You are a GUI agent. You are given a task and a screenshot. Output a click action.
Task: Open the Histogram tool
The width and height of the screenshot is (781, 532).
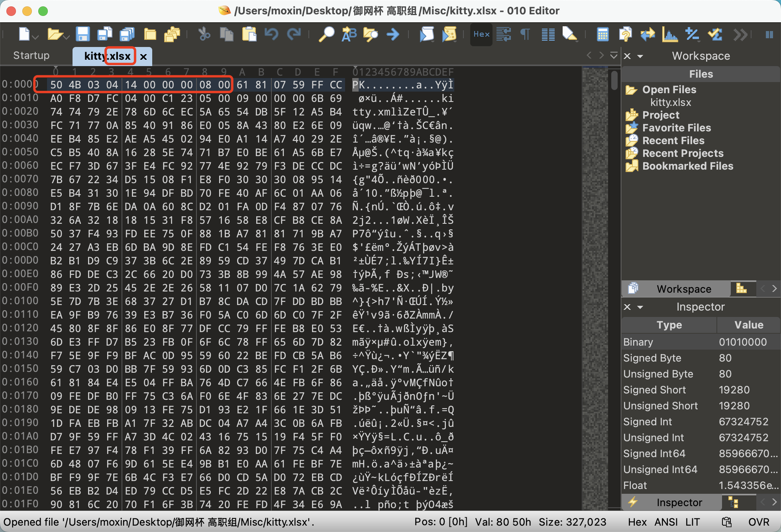pos(670,34)
